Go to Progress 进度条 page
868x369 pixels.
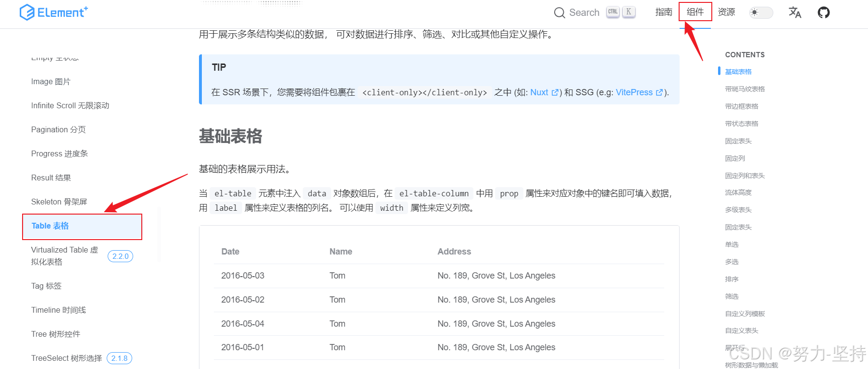60,153
